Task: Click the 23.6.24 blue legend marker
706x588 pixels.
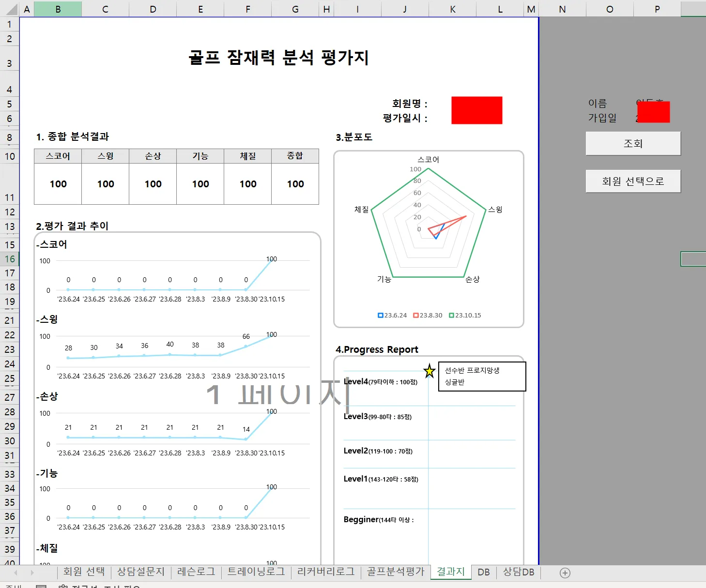Action: click(x=380, y=316)
